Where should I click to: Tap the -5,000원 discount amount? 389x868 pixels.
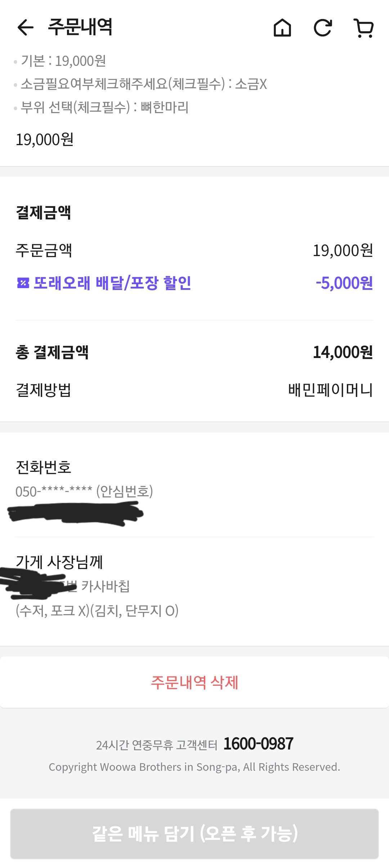344,283
